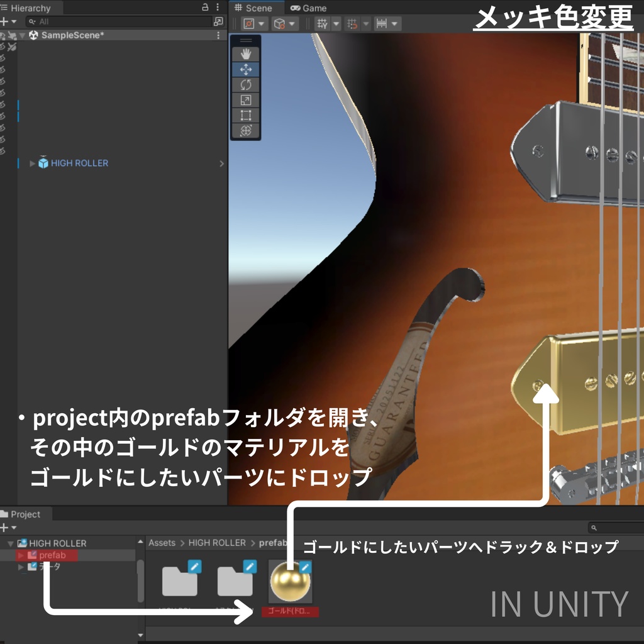Click the Project tree scrollbar thumb
The image size is (644, 644).
(140, 580)
